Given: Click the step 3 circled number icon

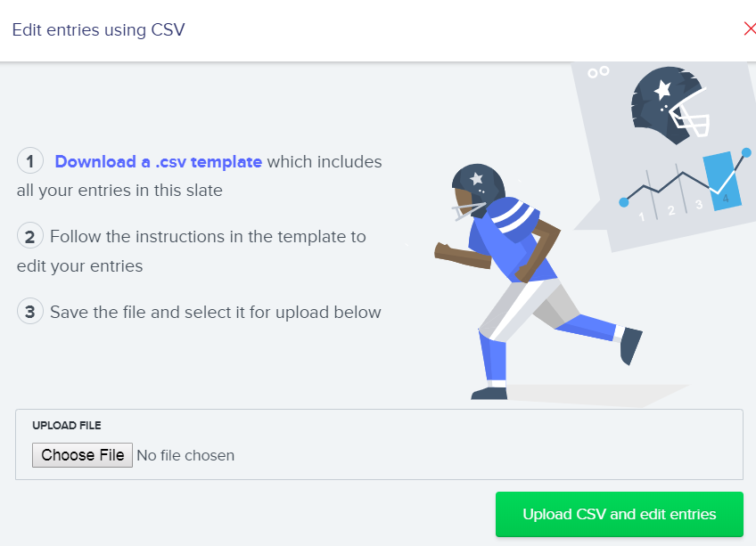Looking at the screenshot, I should (x=30, y=312).
